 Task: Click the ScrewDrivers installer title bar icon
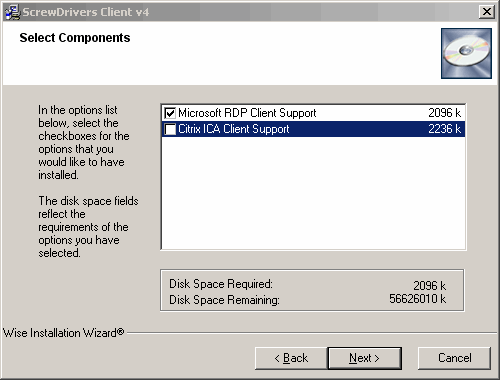click(13, 12)
